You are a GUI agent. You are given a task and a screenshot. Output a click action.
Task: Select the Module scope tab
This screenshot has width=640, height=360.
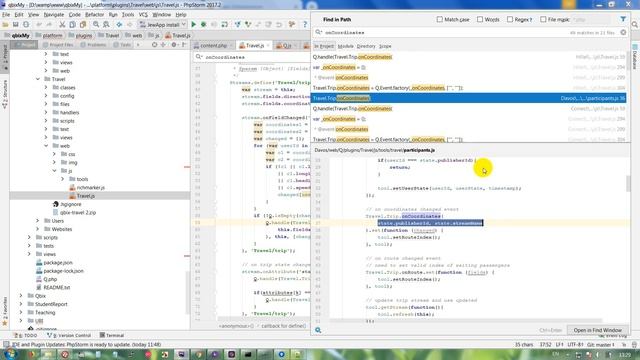345,46
